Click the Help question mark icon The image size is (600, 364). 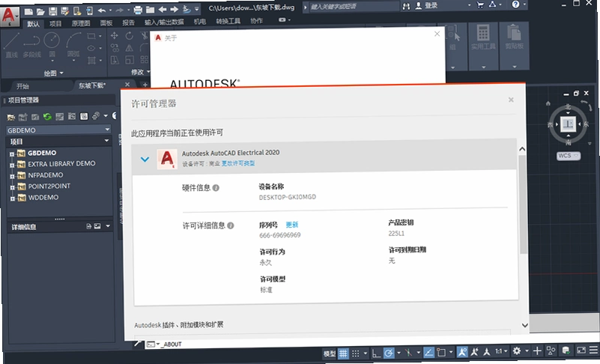(515, 4)
